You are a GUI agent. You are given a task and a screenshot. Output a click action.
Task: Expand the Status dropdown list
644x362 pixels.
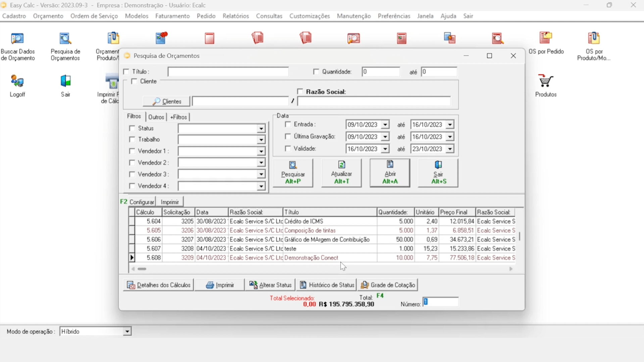point(261,129)
